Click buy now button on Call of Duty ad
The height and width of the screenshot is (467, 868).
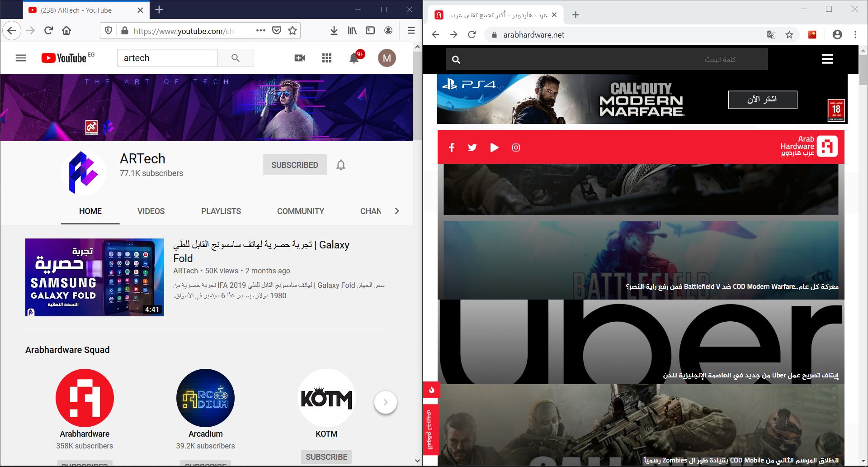click(763, 100)
